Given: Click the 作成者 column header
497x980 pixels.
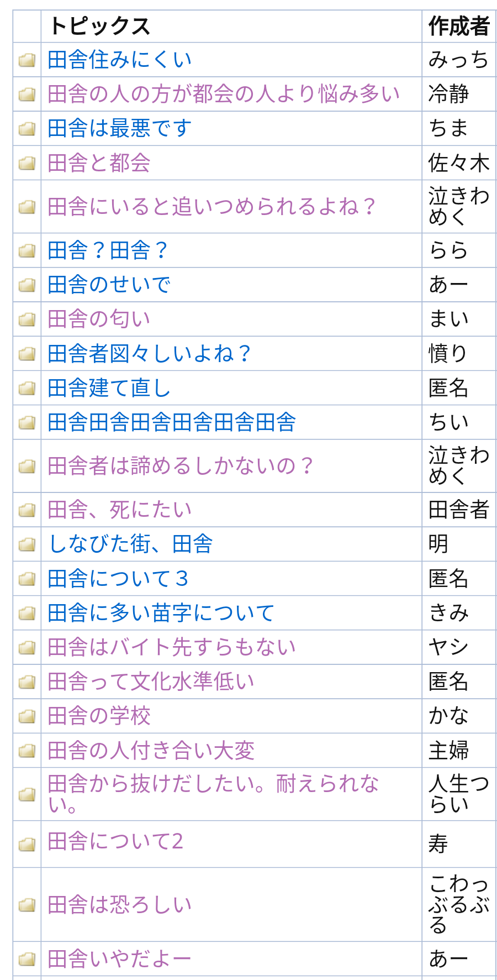Looking at the screenshot, I should [459, 27].
